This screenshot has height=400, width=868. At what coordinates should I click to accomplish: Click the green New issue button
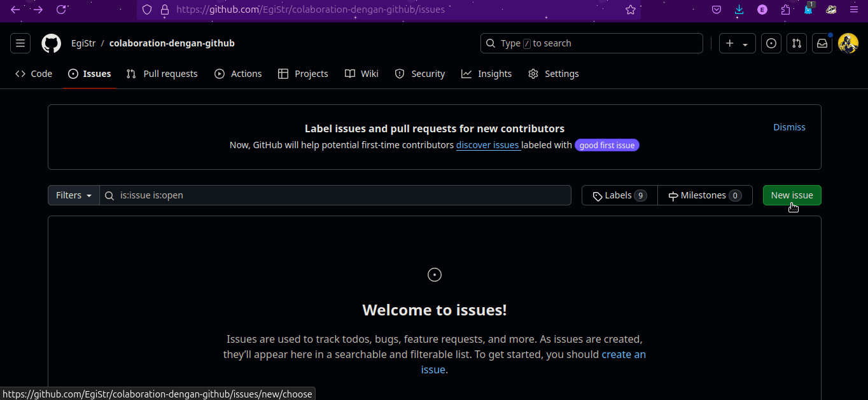point(792,195)
